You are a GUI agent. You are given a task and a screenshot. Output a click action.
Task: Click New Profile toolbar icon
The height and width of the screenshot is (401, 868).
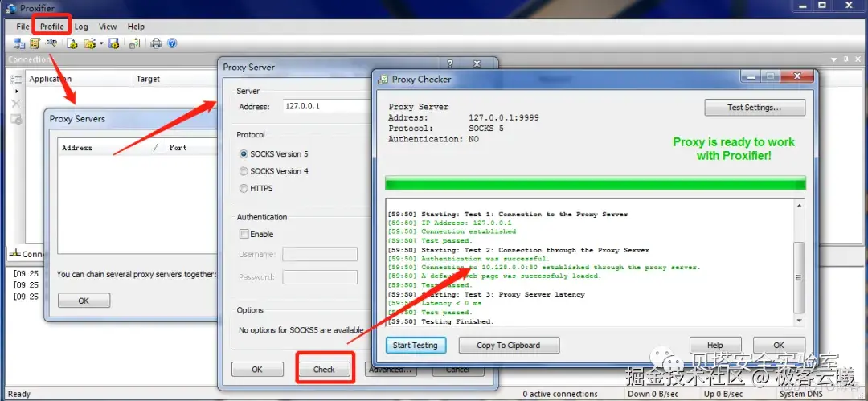click(72, 43)
